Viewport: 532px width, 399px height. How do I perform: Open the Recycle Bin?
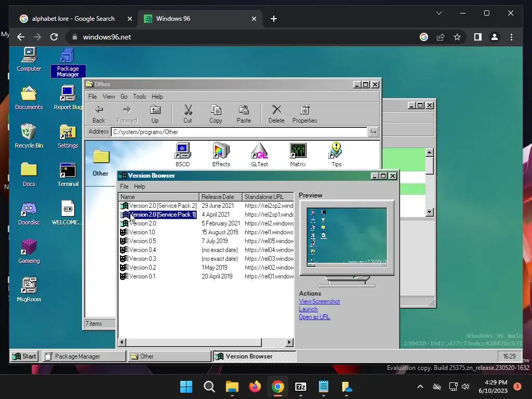coord(29,137)
